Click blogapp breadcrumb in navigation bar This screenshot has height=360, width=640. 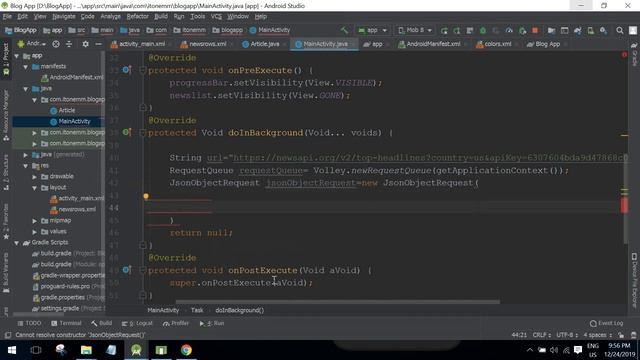coord(228,30)
